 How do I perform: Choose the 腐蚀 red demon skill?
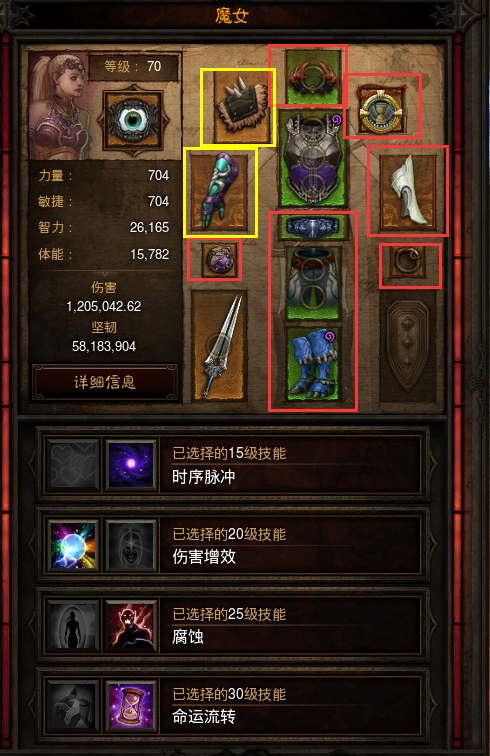click(x=131, y=625)
